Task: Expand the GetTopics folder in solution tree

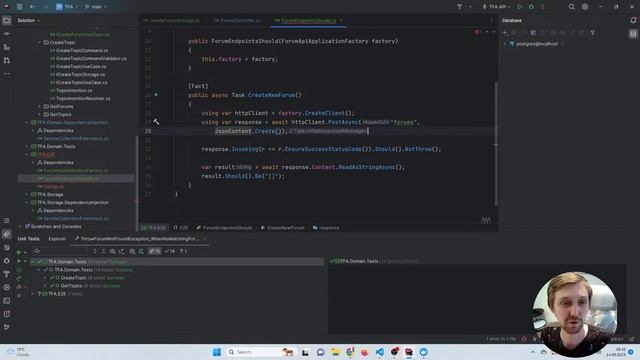Action: click(40, 115)
